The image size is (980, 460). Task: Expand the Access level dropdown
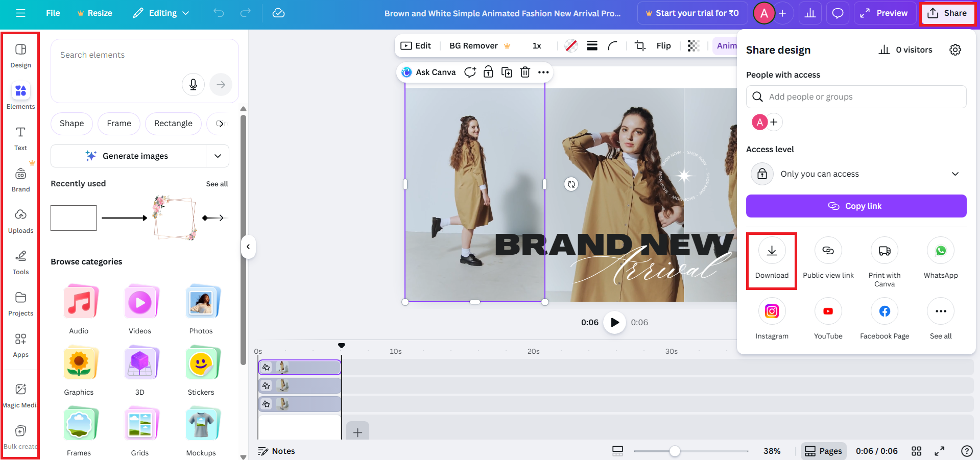click(955, 174)
